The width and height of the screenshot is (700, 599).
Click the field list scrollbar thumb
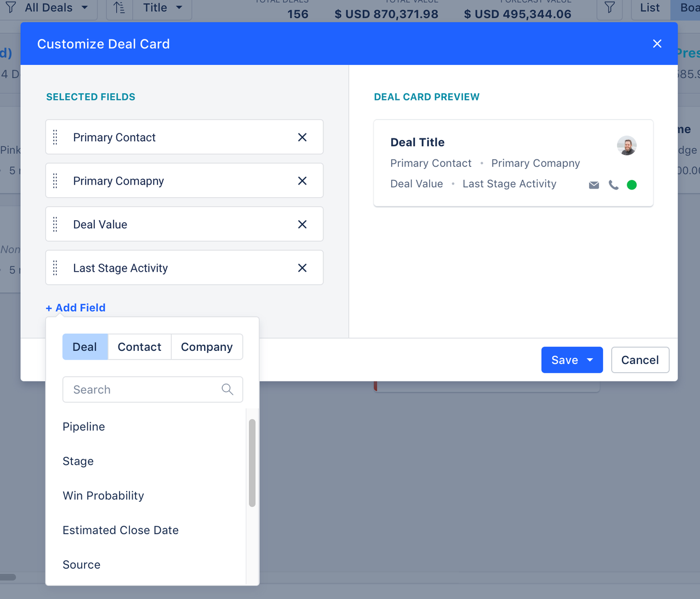click(x=252, y=463)
